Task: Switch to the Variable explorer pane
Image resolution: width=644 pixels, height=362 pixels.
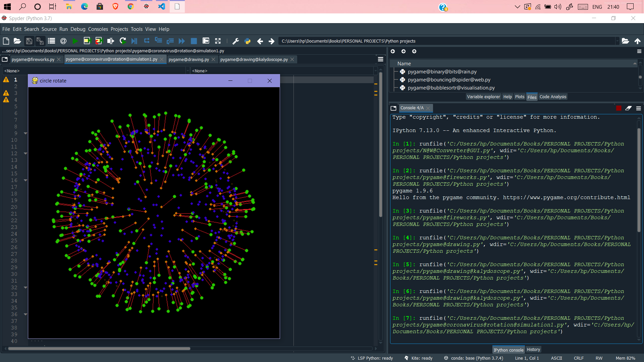Action: [x=483, y=97]
